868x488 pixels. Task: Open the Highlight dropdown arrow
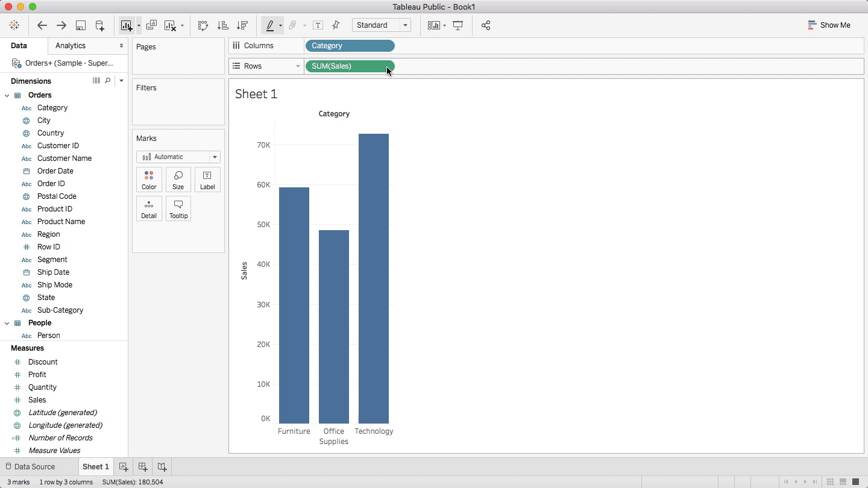click(x=280, y=26)
